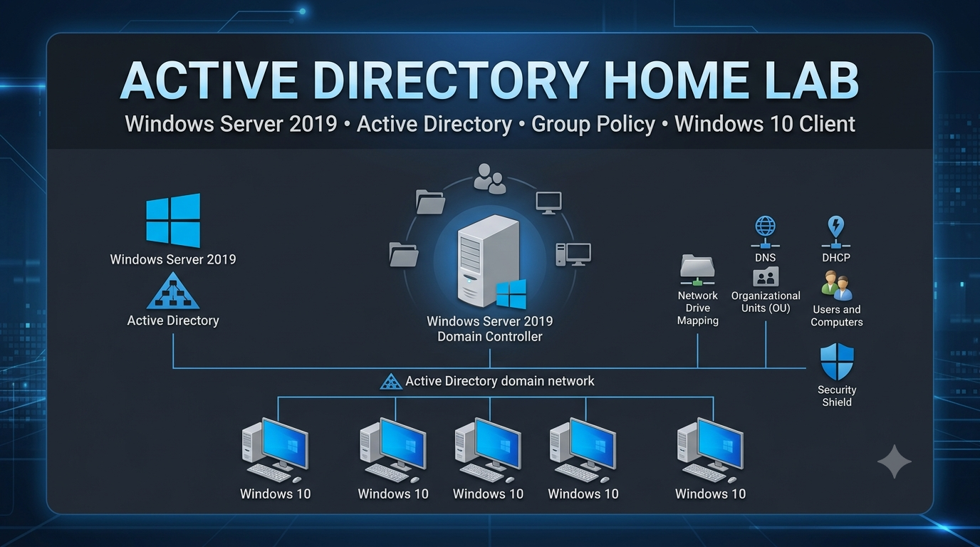The width and height of the screenshot is (980, 547).
Task: Open the lower folder icon left of the server
Action: (404, 254)
